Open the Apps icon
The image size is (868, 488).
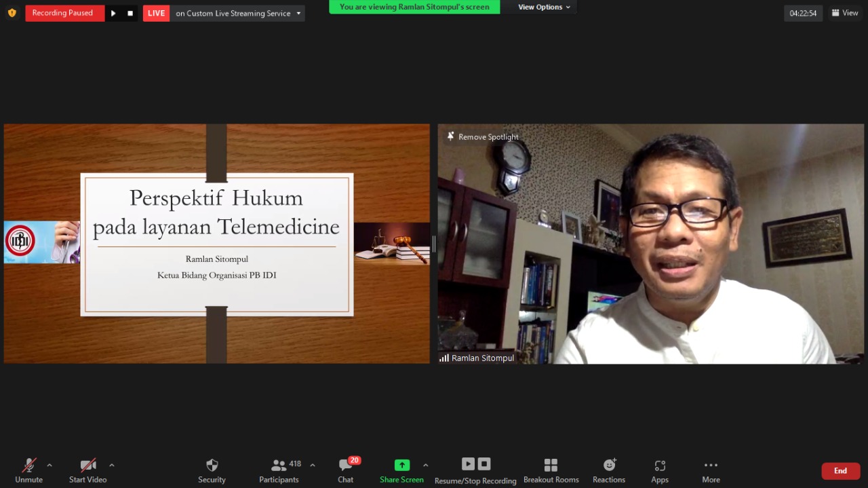[660, 466]
